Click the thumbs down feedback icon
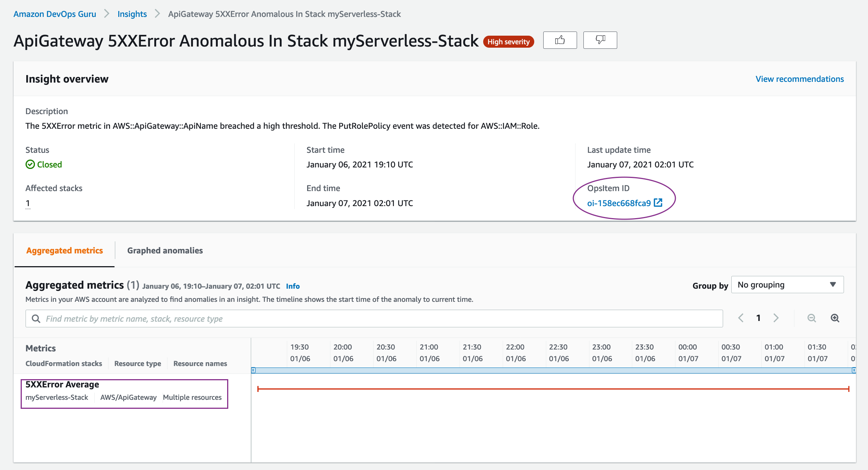The image size is (868, 470). [x=600, y=40]
